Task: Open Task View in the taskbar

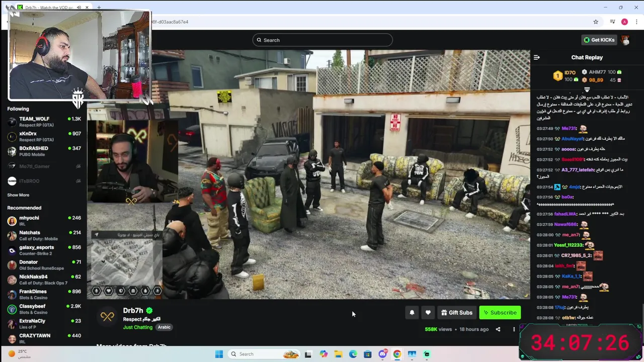Action: 308,354
